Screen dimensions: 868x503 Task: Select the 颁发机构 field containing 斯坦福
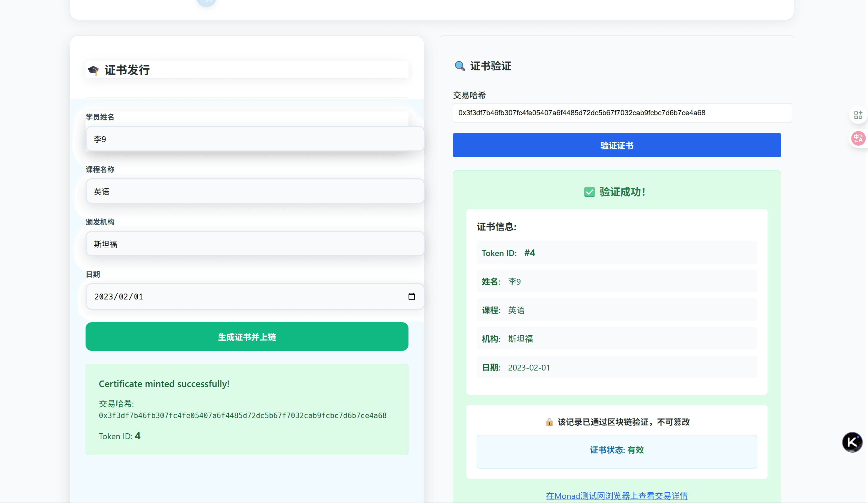(x=254, y=244)
